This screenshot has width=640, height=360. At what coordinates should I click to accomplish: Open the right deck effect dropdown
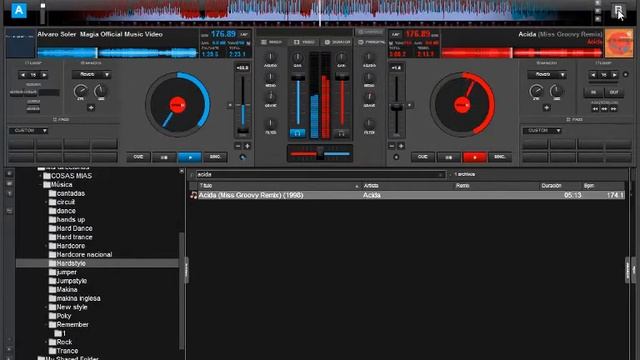coord(546,75)
